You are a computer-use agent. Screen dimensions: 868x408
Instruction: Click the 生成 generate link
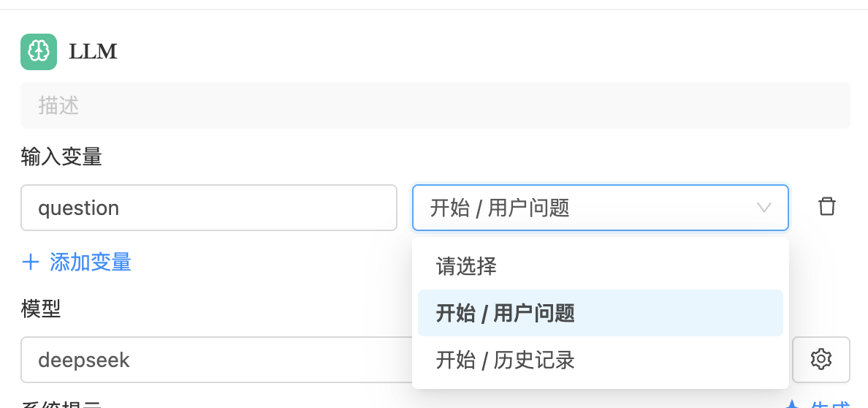pos(831,404)
